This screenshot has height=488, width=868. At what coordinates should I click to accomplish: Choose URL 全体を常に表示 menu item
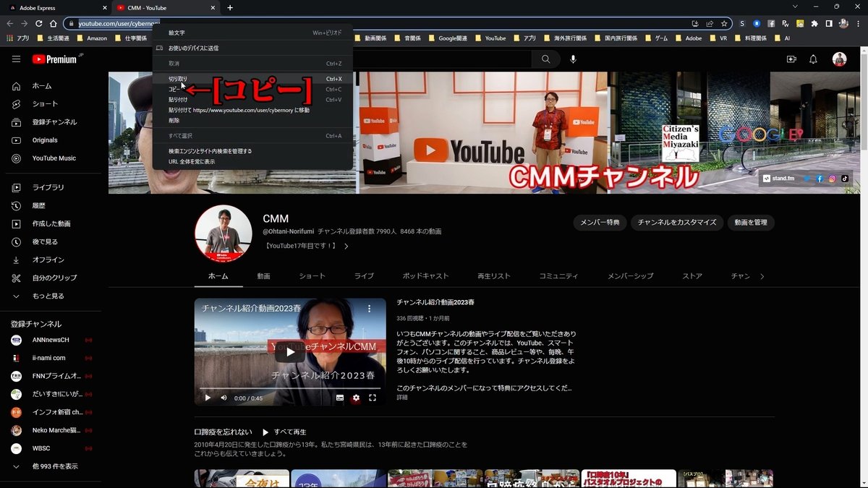pyautogui.click(x=252, y=162)
